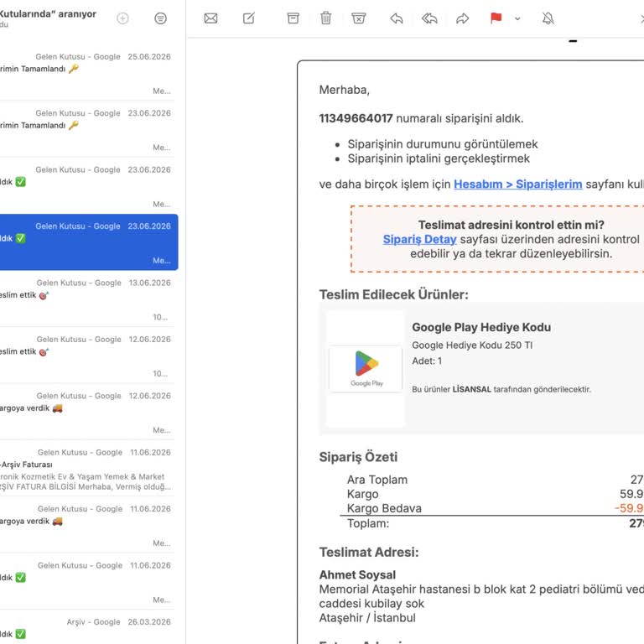Open the message filter icon

click(x=161, y=18)
